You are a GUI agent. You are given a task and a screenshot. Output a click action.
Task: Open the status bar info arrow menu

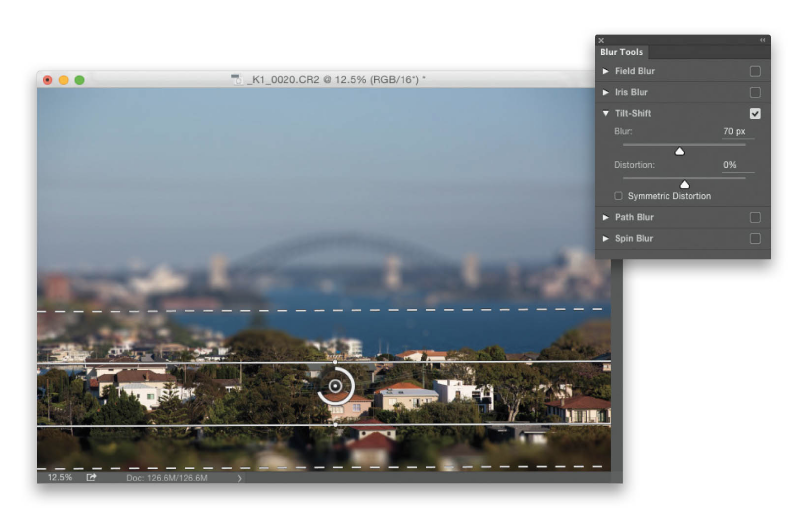pos(239,478)
